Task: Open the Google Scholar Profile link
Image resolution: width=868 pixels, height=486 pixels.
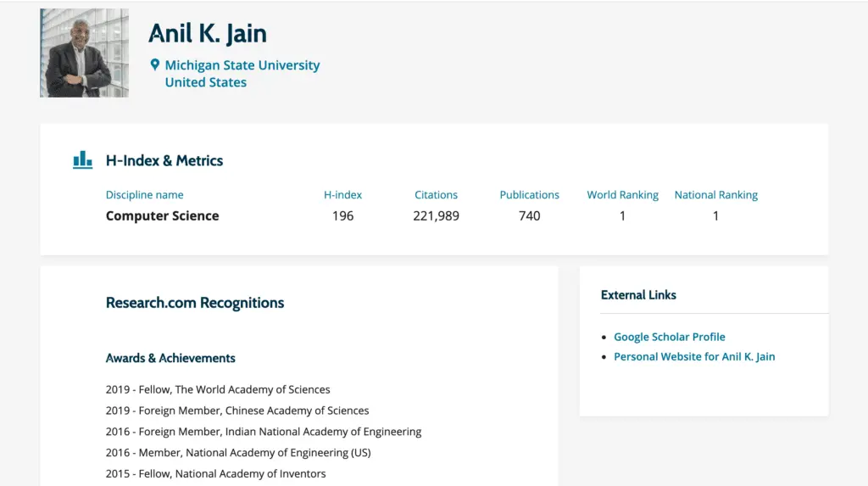Action: pos(670,337)
